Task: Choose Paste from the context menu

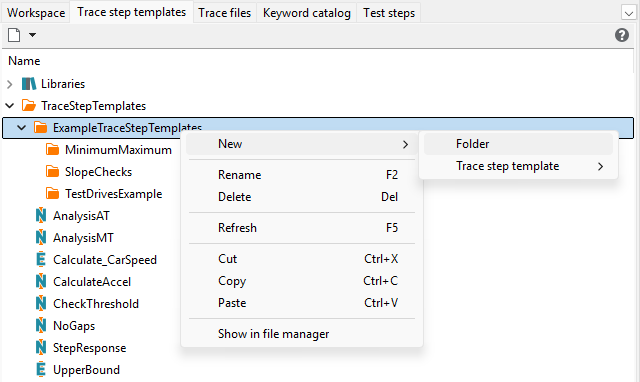Action: [x=302, y=303]
